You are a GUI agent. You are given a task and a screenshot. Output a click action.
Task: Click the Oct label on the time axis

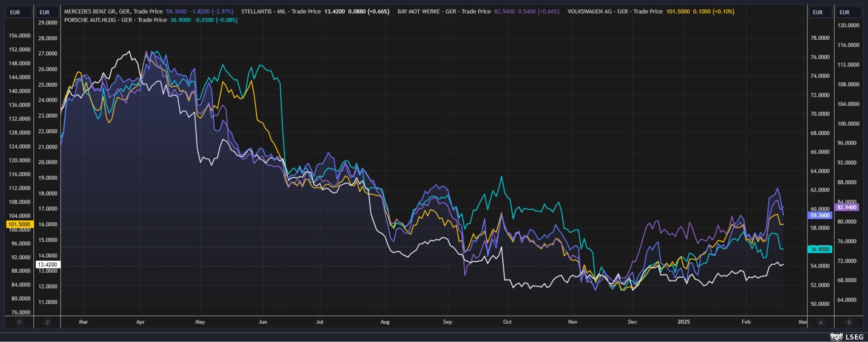coord(507,322)
